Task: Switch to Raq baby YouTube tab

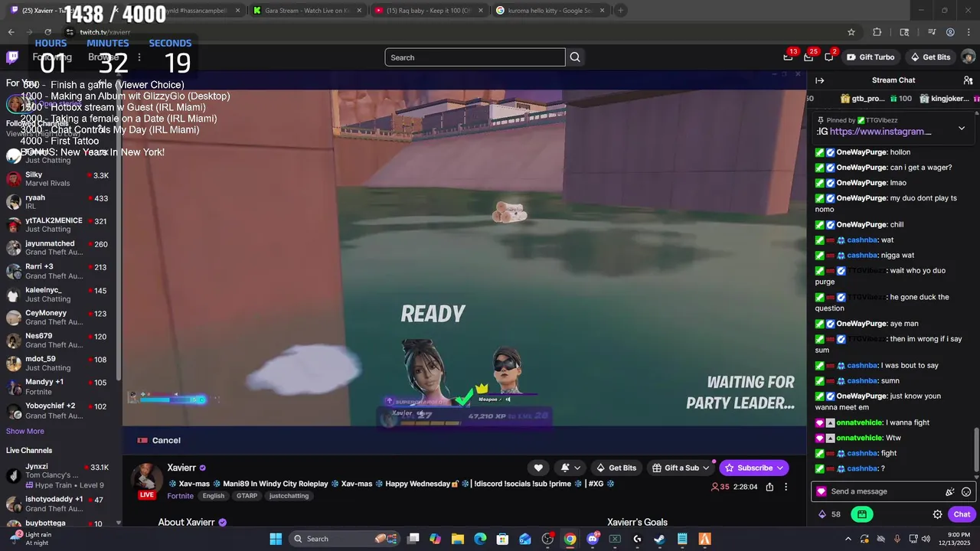Action: tap(429, 11)
